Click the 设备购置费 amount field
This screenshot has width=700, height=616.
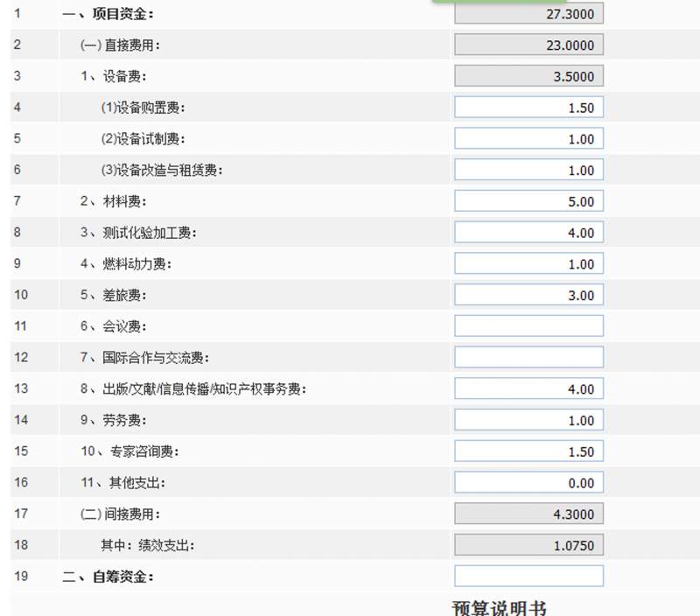point(529,107)
